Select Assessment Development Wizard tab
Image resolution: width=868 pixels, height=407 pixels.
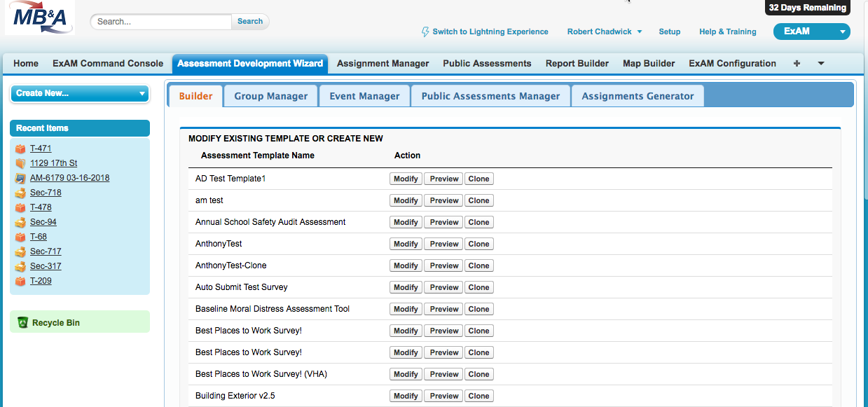pyautogui.click(x=250, y=63)
